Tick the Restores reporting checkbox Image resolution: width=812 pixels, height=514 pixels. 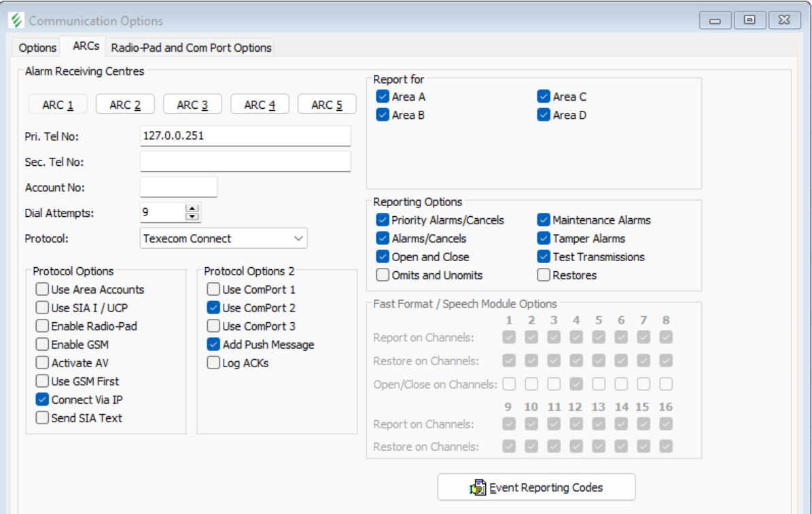coord(544,275)
